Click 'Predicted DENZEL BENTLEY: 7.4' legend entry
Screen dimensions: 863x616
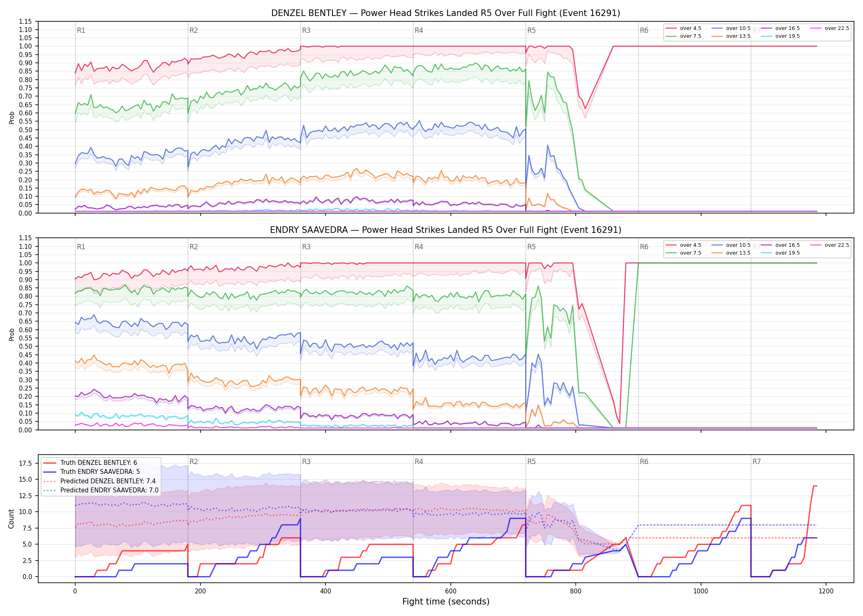(99, 481)
